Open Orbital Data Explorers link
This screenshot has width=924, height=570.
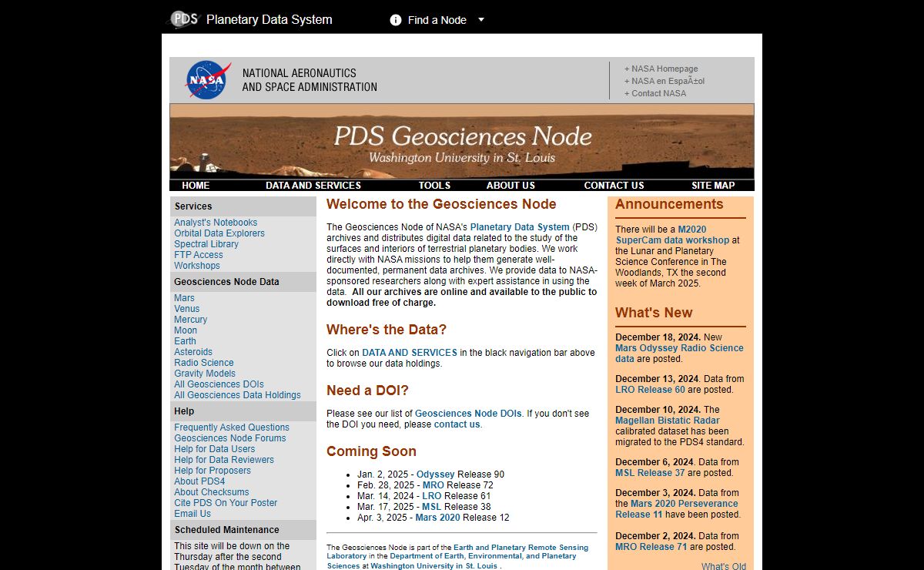pyautogui.click(x=219, y=233)
